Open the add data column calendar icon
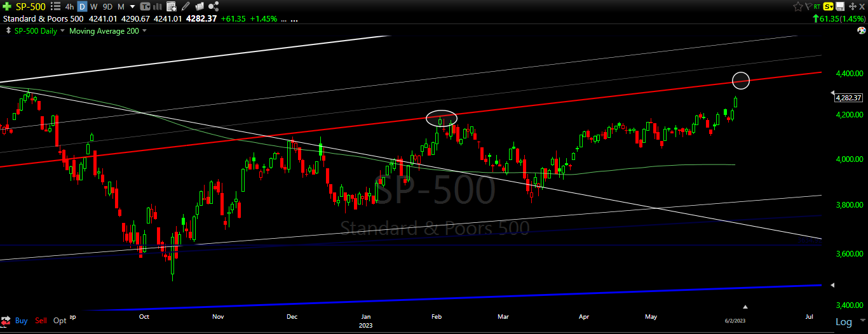 coord(172,6)
